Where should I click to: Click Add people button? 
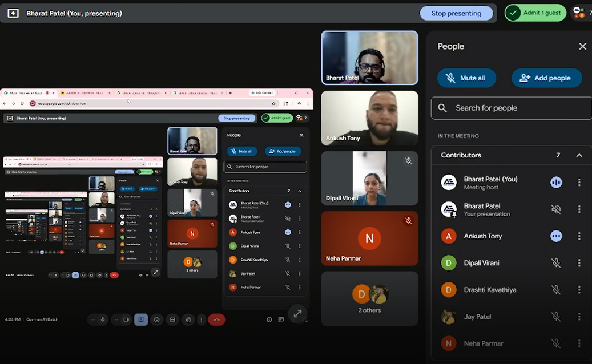tap(546, 78)
